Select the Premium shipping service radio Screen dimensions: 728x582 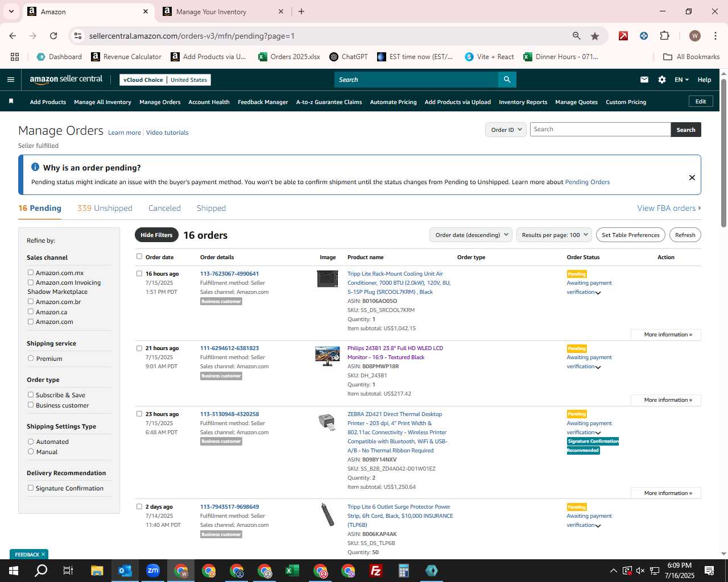tap(31, 359)
